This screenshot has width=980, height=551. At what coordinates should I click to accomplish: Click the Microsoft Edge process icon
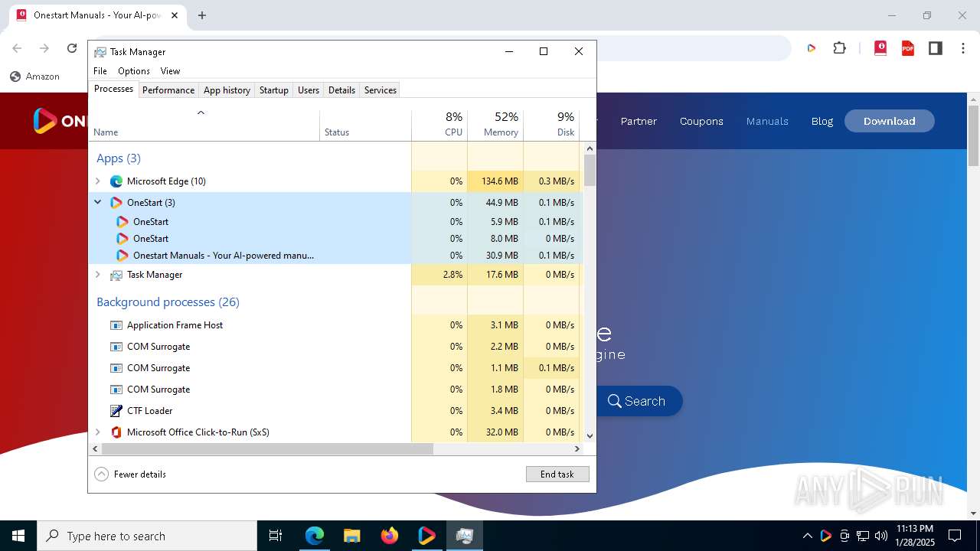coord(116,181)
